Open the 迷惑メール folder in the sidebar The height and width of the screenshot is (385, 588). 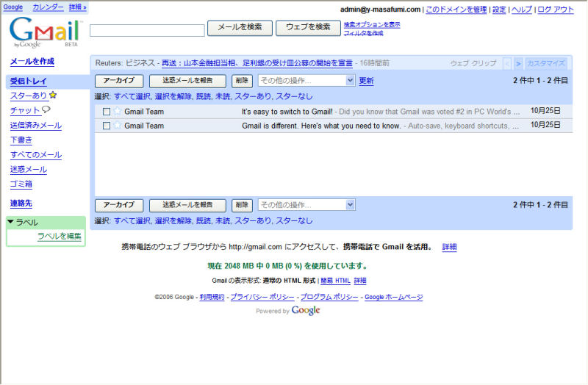tap(28, 169)
